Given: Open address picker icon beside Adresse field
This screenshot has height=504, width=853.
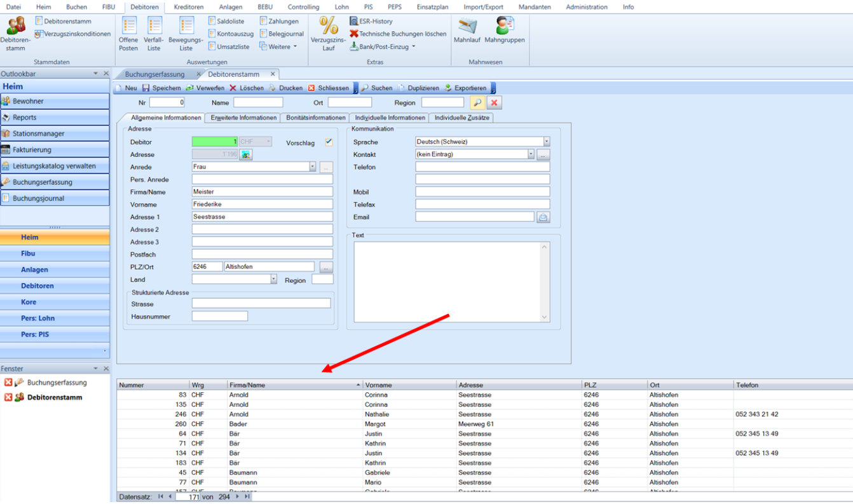Looking at the screenshot, I should [x=246, y=154].
